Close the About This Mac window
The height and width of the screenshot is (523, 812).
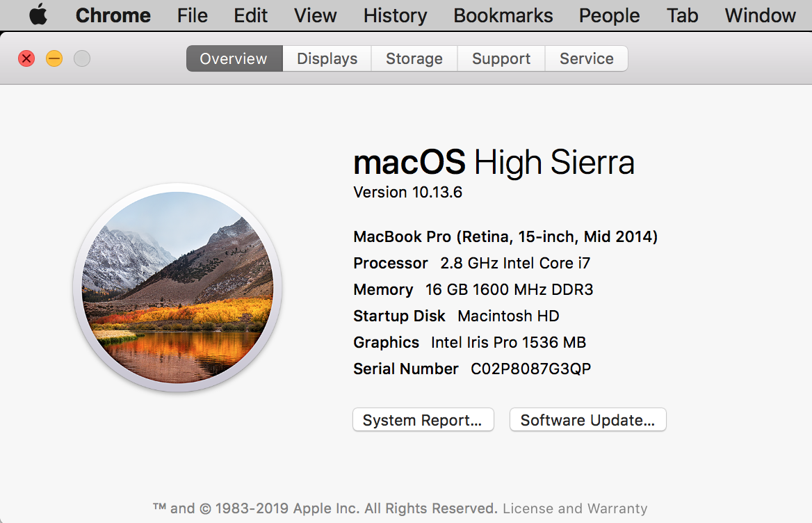pyautogui.click(x=26, y=58)
